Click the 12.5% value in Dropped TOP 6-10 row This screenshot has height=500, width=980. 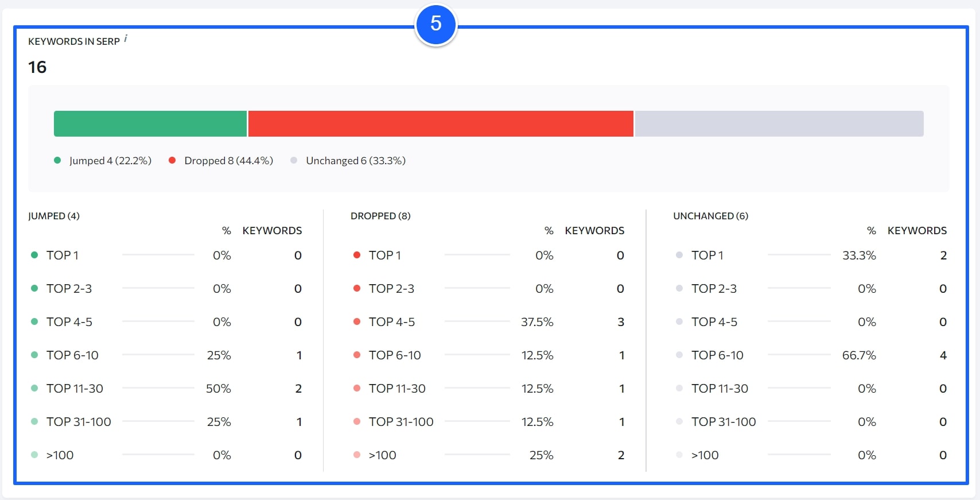[x=537, y=355]
